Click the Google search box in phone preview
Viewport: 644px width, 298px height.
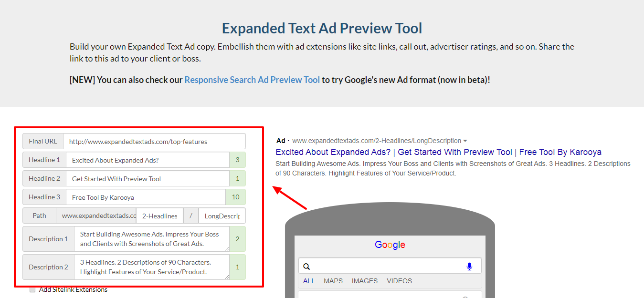(390, 267)
